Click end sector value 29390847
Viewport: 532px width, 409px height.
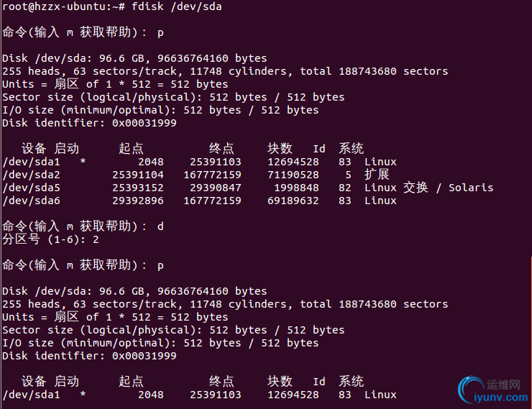click(216, 188)
